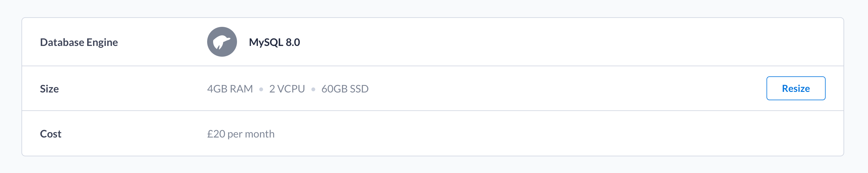The width and height of the screenshot is (868, 173).
Task: Click the word Database in first row
Action: click(62, 42)
